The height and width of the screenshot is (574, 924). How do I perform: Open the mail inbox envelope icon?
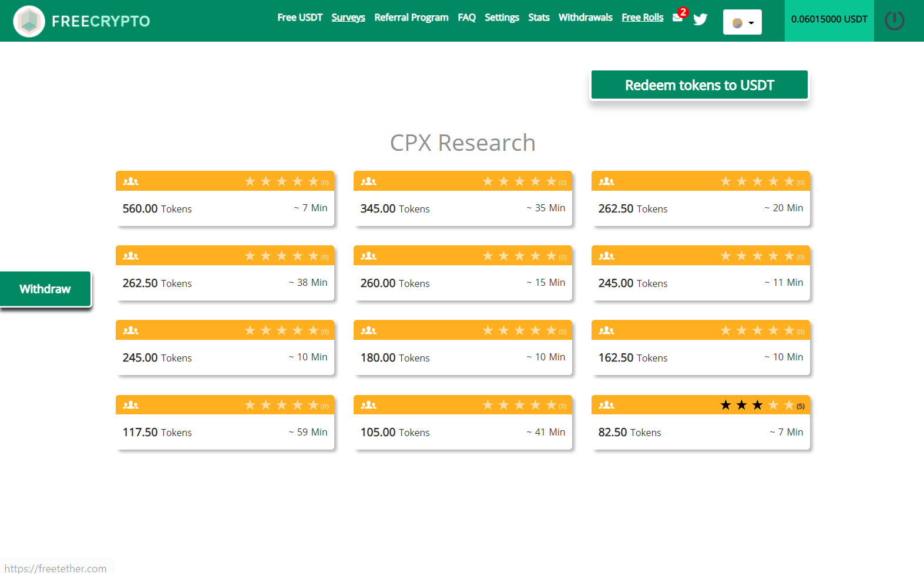[677, 18]
